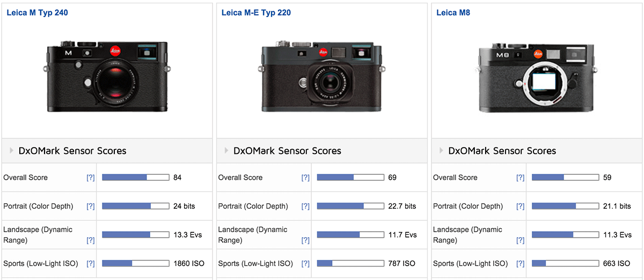Viewport: 644px width, 280px height.
Task: Collapse DxOMark Sensor Scores for Leica M8
Action: pyautogui.click(x=502, y=151)
